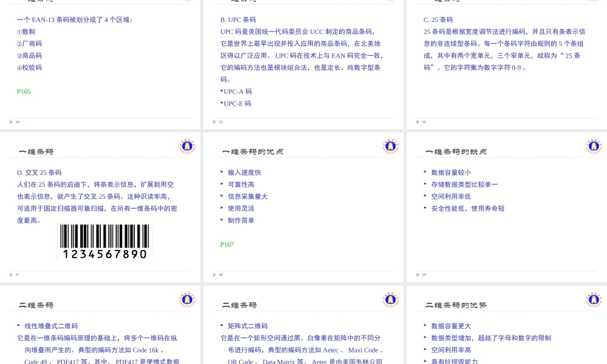Click the university logo badge on slide 14
The height and width of the screenshot is (364, 607).
click(187, 2)
